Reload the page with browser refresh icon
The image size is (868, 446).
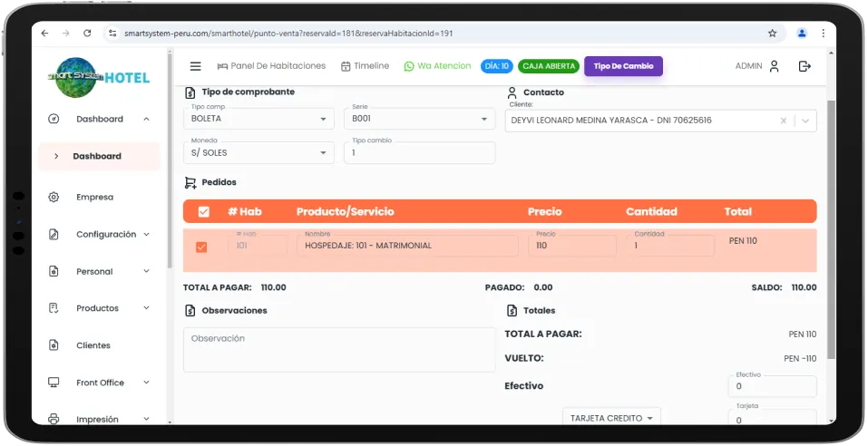click(x=87, y=34)
